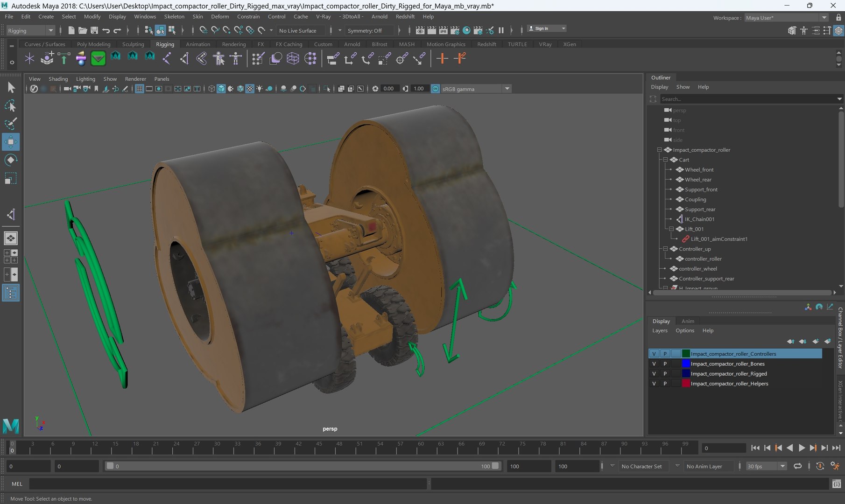The image size is (845, 504).
Task: Click No Anim Layer selector
Action: (x=709, y=466)
